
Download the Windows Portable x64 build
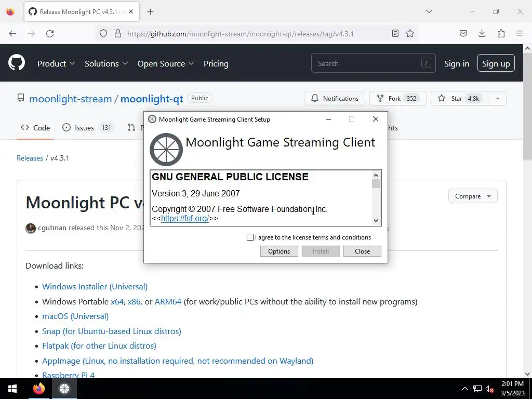click(117, 302)
